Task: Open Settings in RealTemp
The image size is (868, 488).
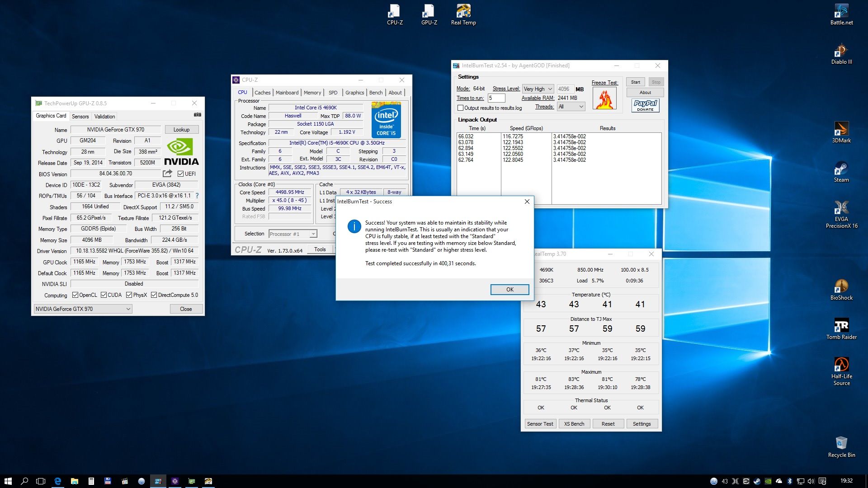Action: pos(642,424)
